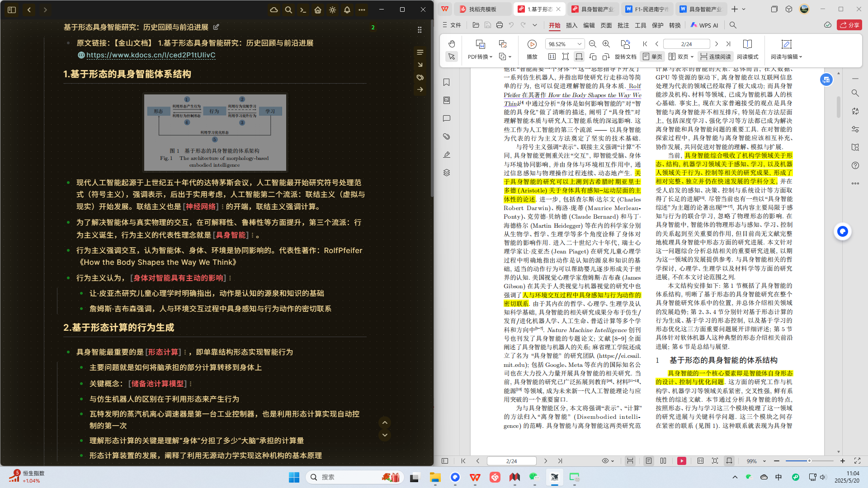Toggle the sidebar in the notes app

pos(12,9)
